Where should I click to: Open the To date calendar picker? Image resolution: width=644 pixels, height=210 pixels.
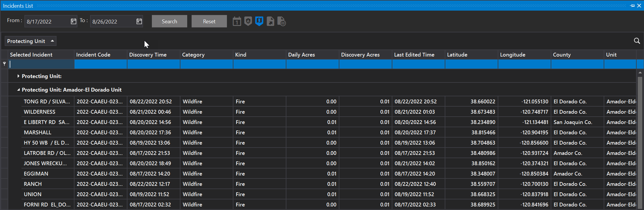point(139,22)
